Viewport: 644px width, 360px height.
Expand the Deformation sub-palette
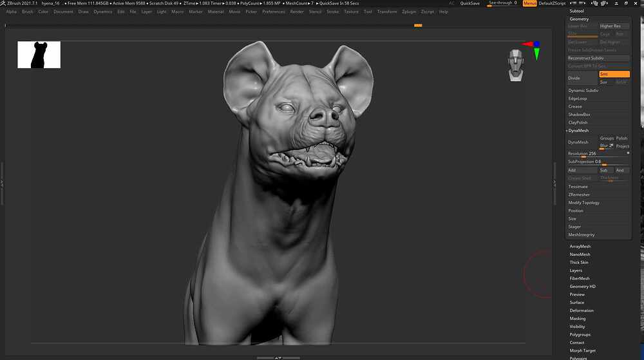pos(582,311)
